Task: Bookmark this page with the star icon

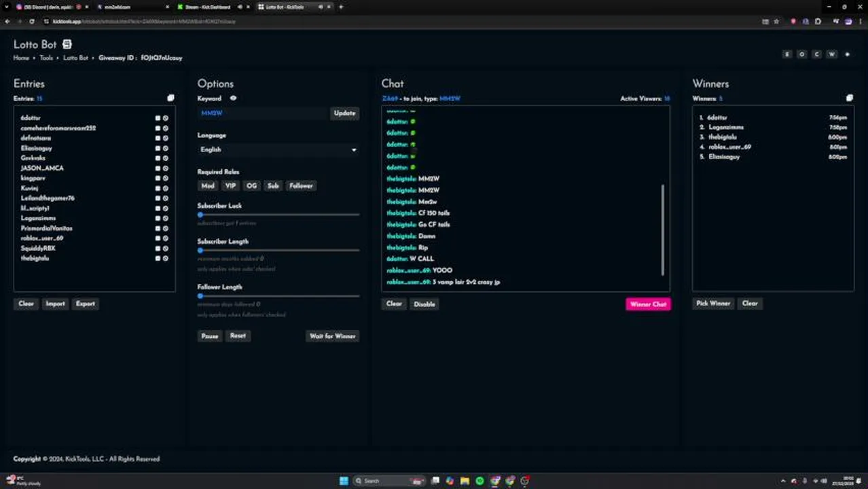Action: pyautogui.click(x=776, y=22)
